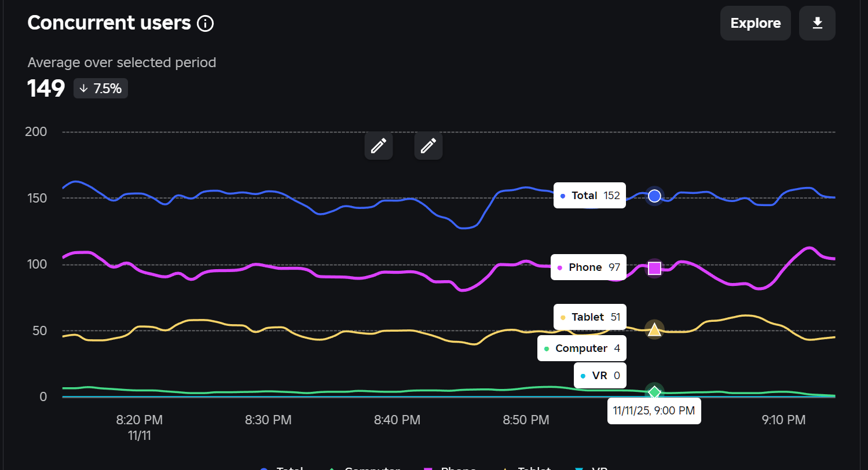The width and height of the screenshot is (868, 470).
Task: Toggle the Phone series in legend
Action: 450,468
